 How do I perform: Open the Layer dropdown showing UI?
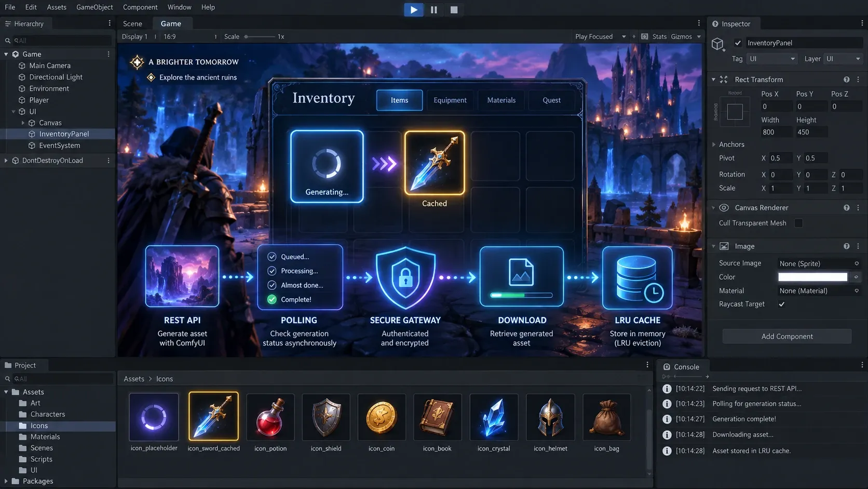[x=843, y=59]
